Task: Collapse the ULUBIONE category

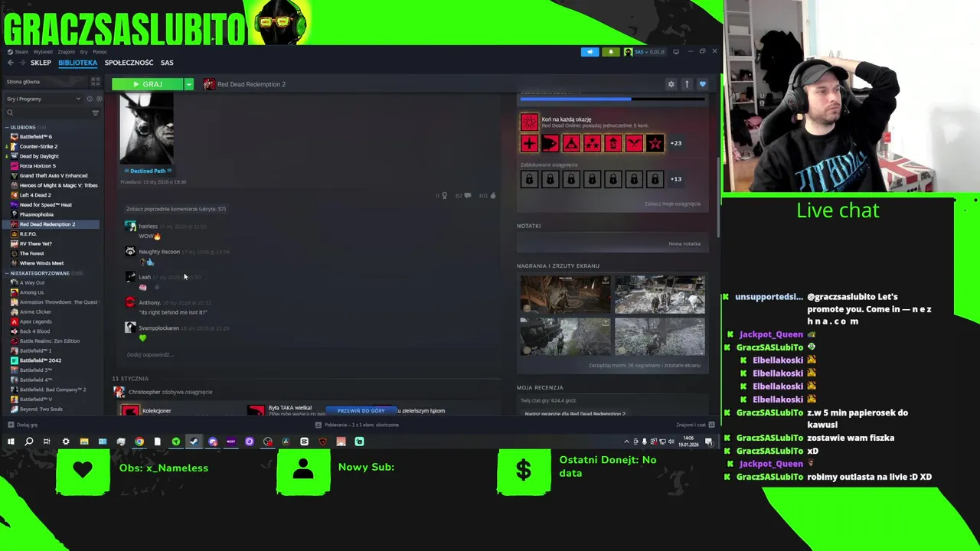Action: (7, 127)
